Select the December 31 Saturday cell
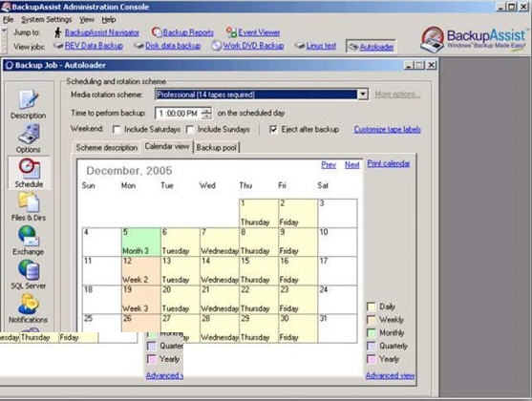This screenshot has height=401, width=532. pos(337,328)
